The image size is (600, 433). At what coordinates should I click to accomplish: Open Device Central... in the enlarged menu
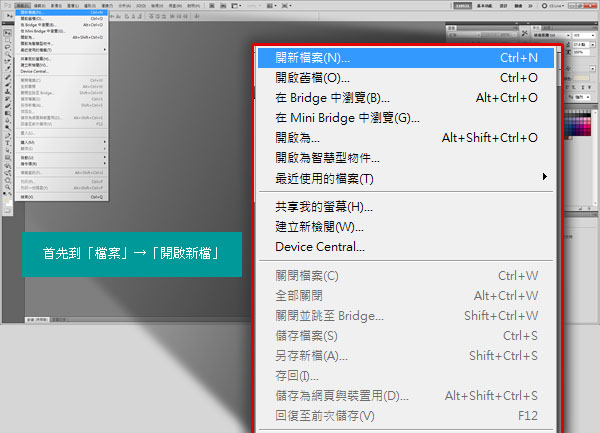tap(406, 247)
